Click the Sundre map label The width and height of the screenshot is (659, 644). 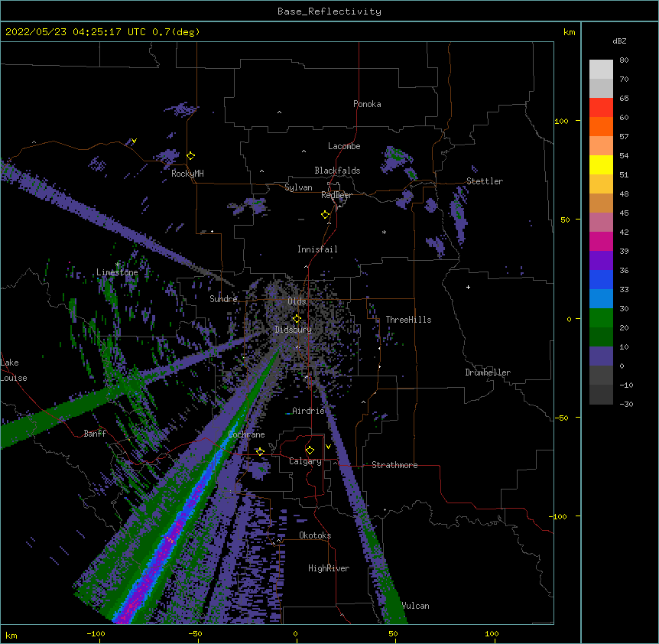tap(223, 299)
